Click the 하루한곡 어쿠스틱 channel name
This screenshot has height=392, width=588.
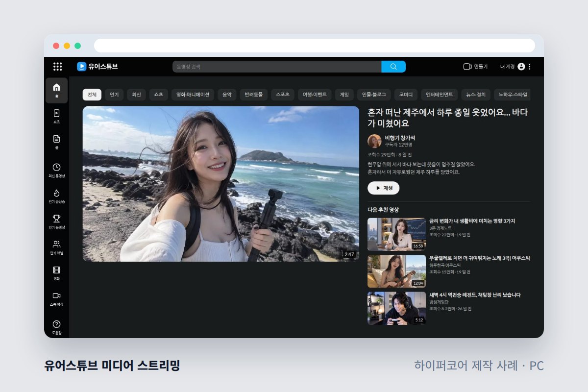444,265
